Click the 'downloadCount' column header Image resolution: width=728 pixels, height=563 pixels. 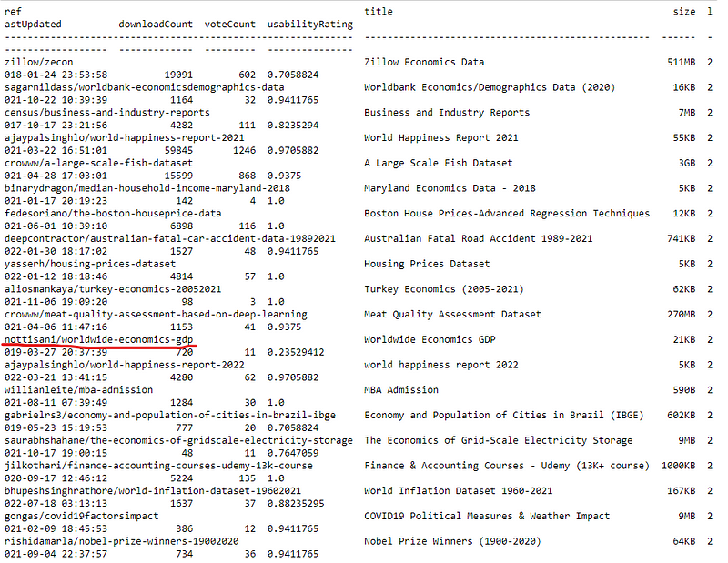tap(156, 25)
